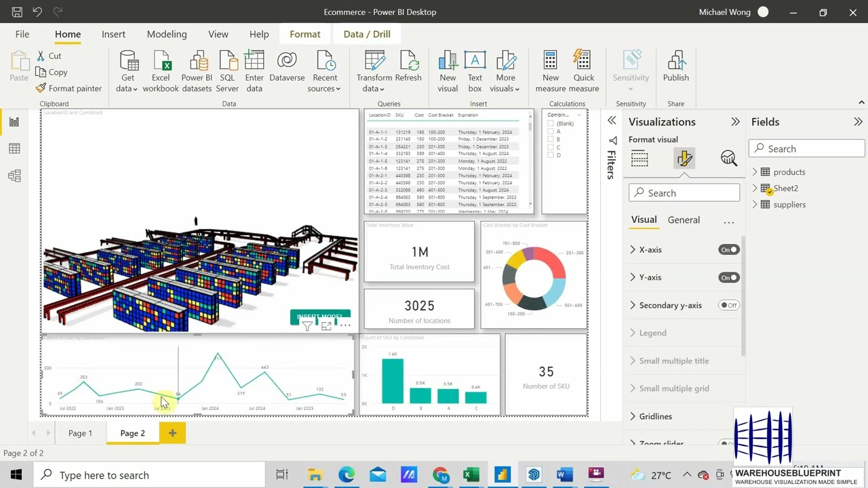Screen dimensions: 868x488
Task: Expand the Gridlines format section
Action: click(x=633, y=416)
